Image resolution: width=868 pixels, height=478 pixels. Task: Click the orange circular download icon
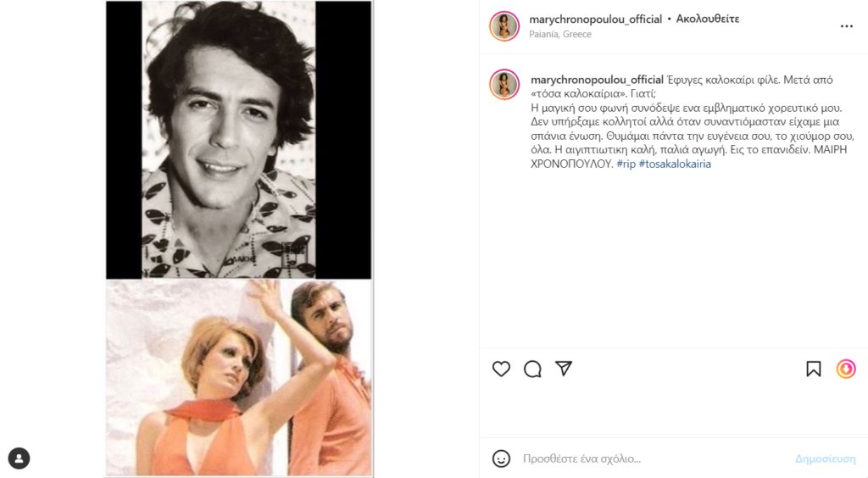845,369
